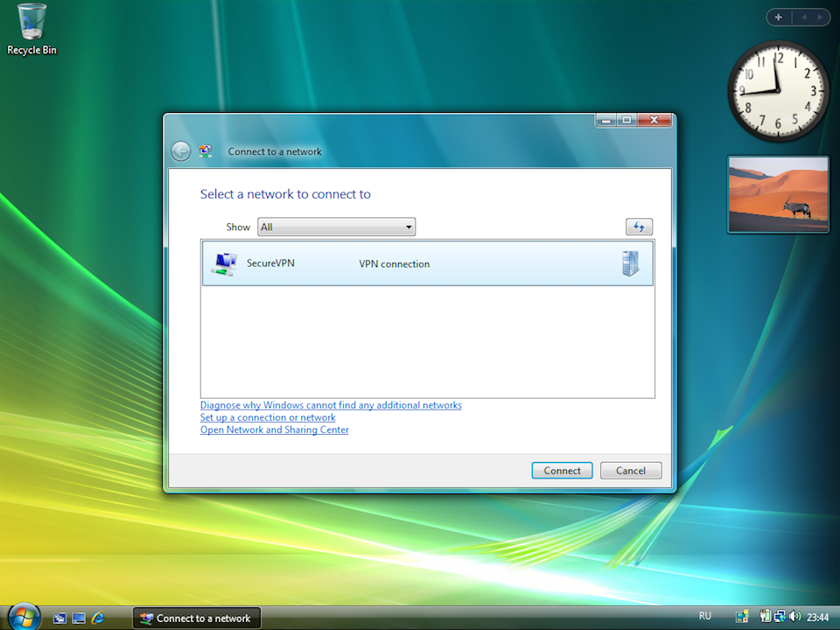Image resolution: width=840 pixels, height=630 pixels.
Task: Launch Internet Explorer from Quick Launch
Action: 97,618
